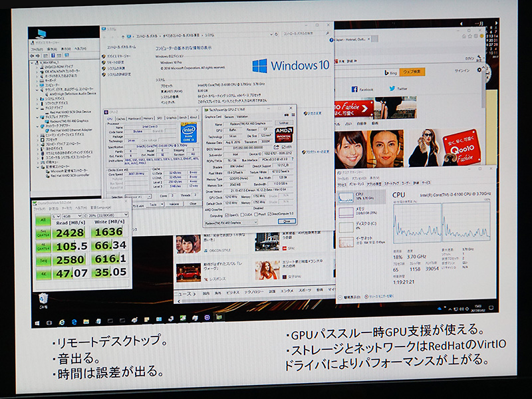Toggle the UEFI checkbox in GPU-Z
The width and height of the screenshot is (532, 399).
click(284, 147)
